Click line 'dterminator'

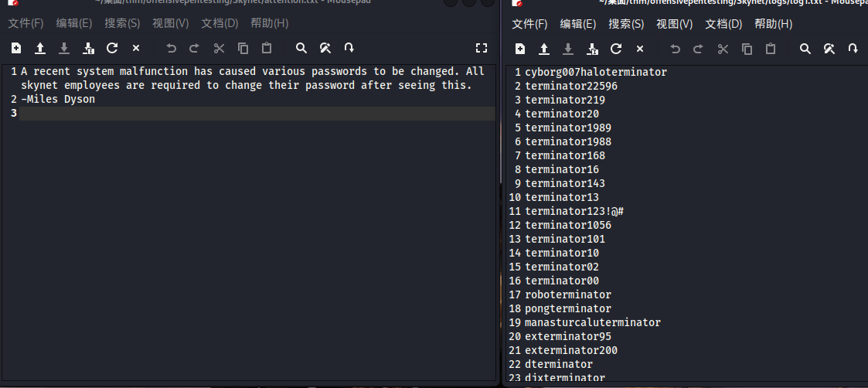coord(559,364)
